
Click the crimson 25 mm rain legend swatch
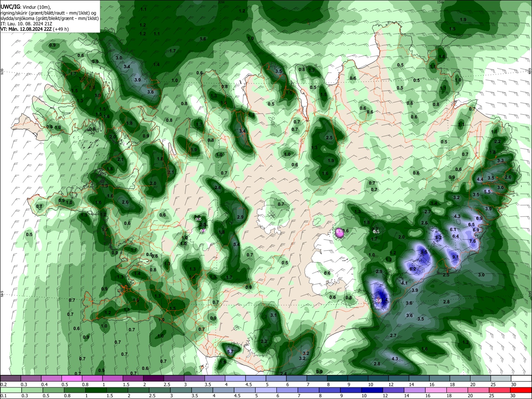click(500, 390)
